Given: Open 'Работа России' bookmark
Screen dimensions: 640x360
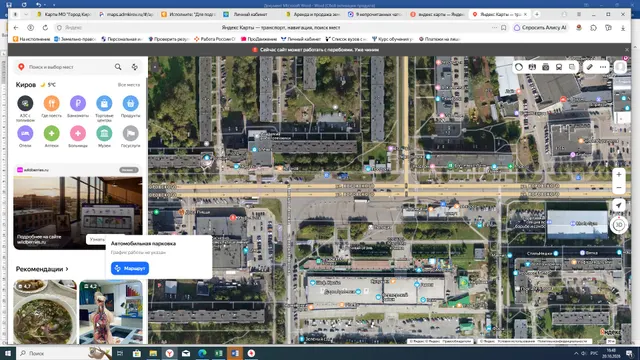Looking at the screenshot, I should coord(215,39).
